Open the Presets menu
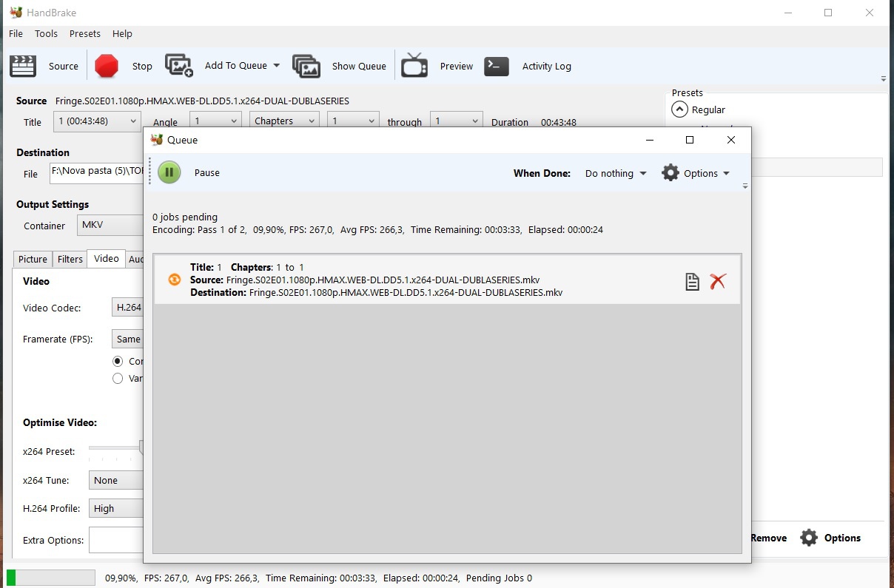The height and width of the screenshot is (588, 894). point(84,33)
